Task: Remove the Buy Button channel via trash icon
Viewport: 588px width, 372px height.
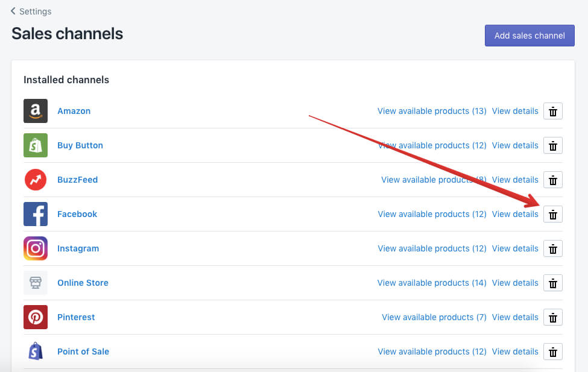Action: 553,146
